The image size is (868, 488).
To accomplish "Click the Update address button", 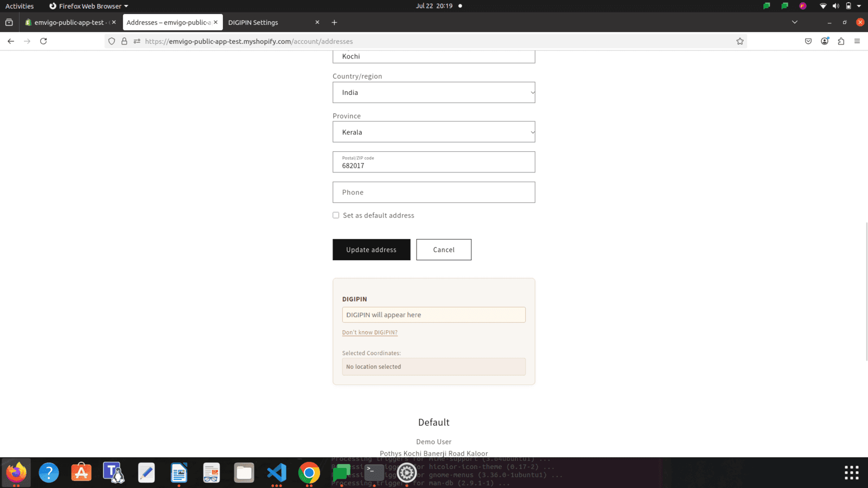I will click(x=371, y=249).
